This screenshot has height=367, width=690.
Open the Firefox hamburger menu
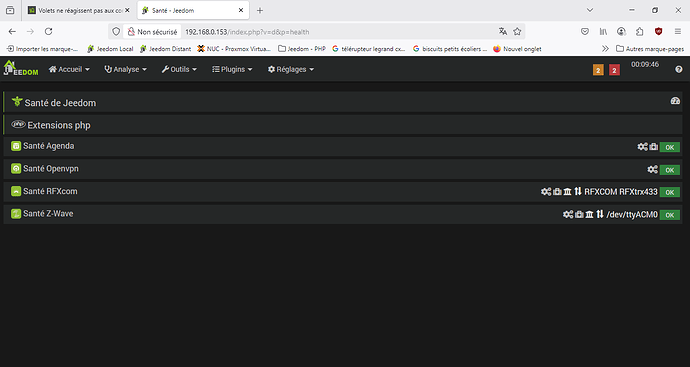678,31
